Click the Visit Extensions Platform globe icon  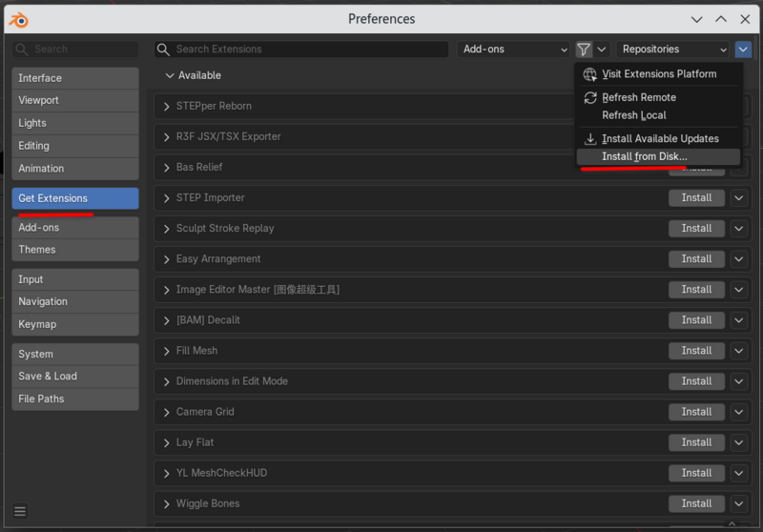click(589, 74)
